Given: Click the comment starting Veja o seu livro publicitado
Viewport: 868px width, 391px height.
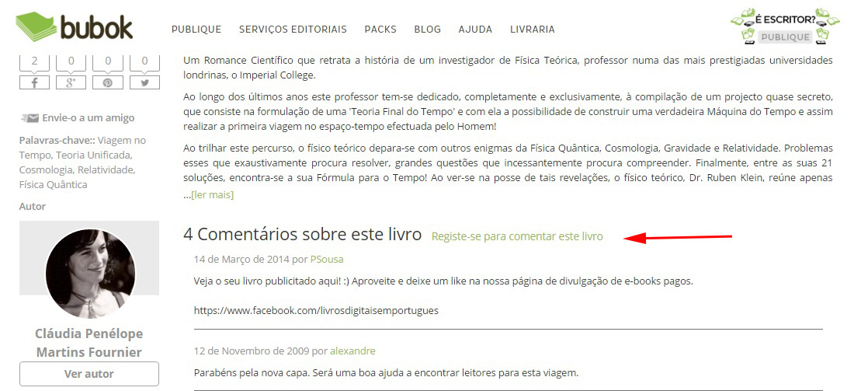Looking at the screenshot, I should coord(443,281).
